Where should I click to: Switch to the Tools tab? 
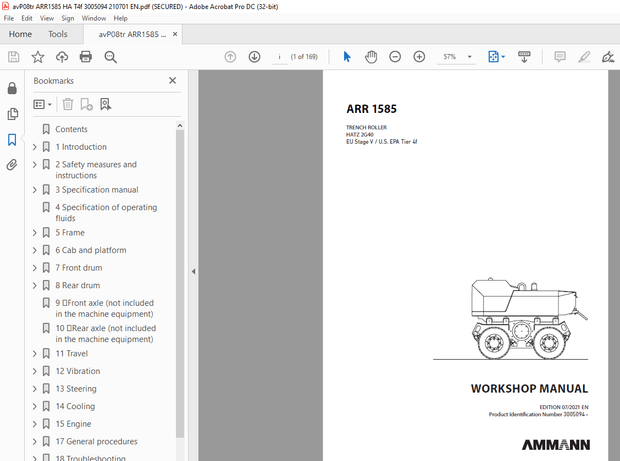coord(57,33)
